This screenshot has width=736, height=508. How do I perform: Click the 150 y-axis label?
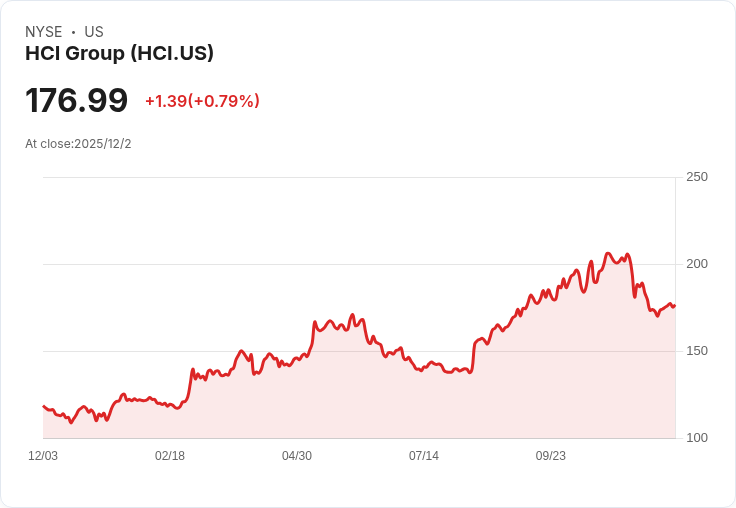696,351
